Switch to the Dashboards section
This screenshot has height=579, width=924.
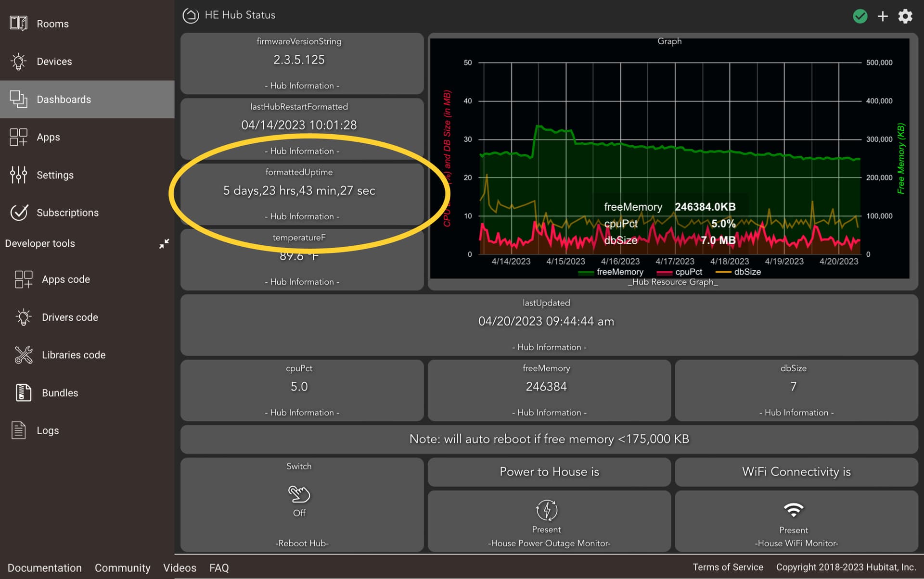pos(64,99)
